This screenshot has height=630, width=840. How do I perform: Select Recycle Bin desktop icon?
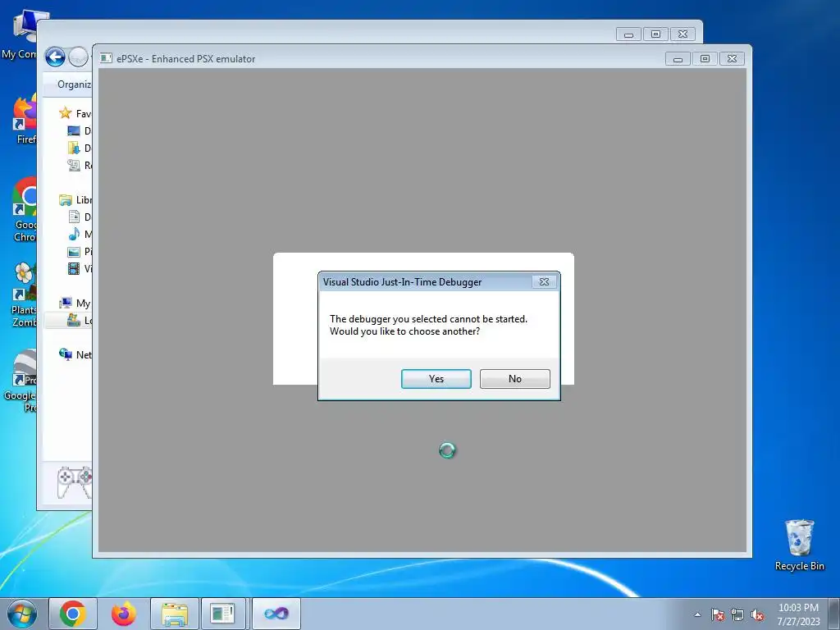[799, 545]
